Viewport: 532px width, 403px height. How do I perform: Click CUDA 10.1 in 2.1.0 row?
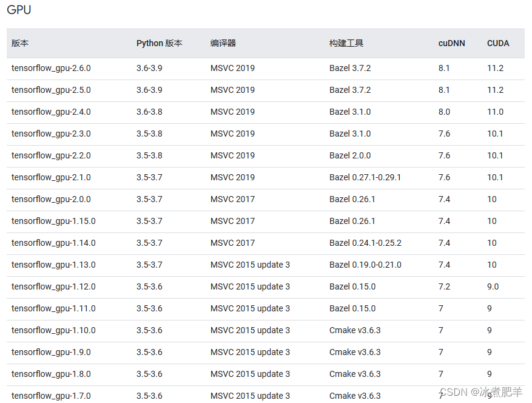click(x=495, y=177)
